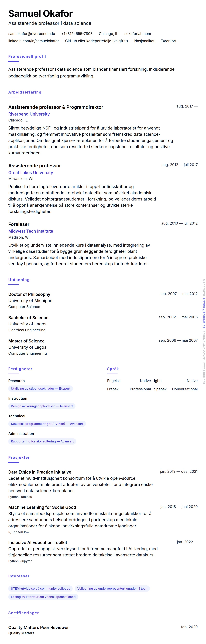Open the sokaforlab.com website link
Viewport: 206px width, 644px height.
137,34
